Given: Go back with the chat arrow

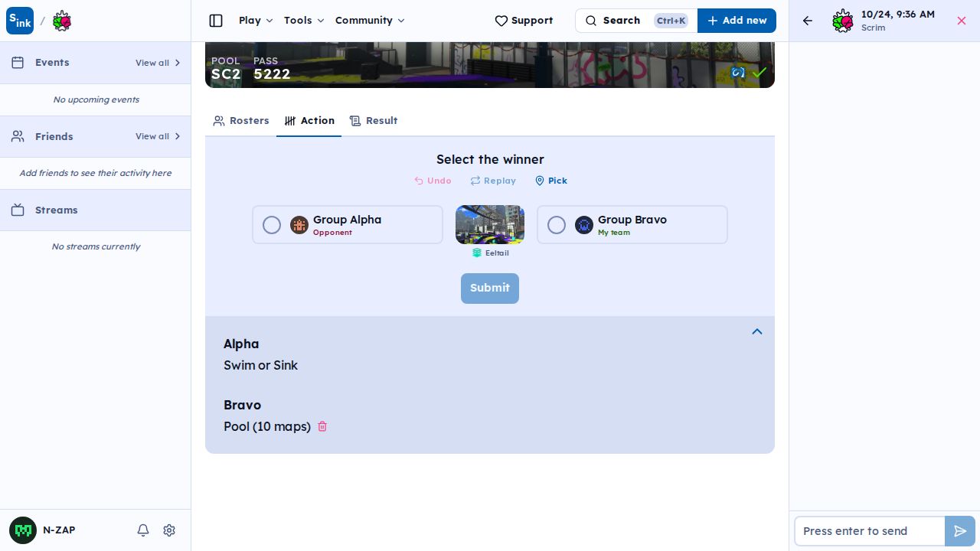Looking at the screenshot, I should [808, 21].
